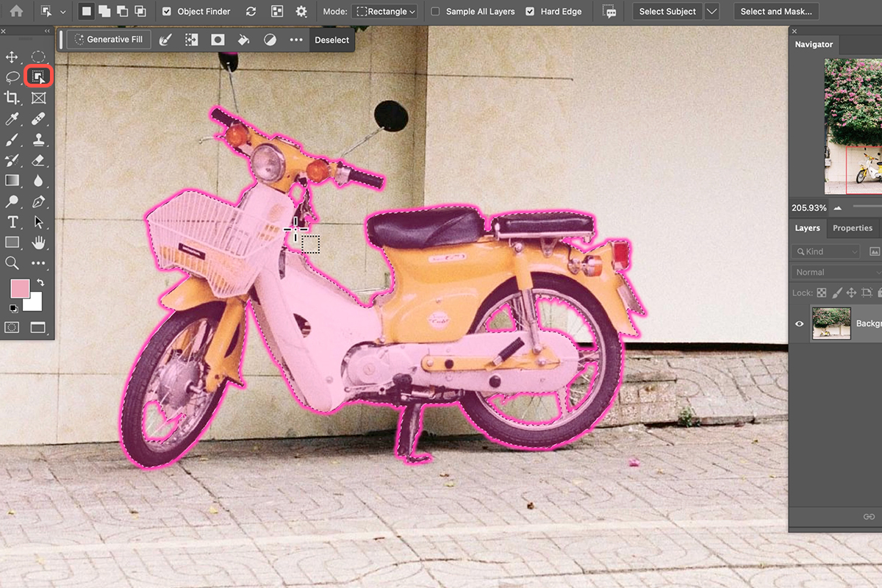Viewport: 882px width, 588px height.
Task: Select the Spot Healing Brush tool
Action: 38,118
